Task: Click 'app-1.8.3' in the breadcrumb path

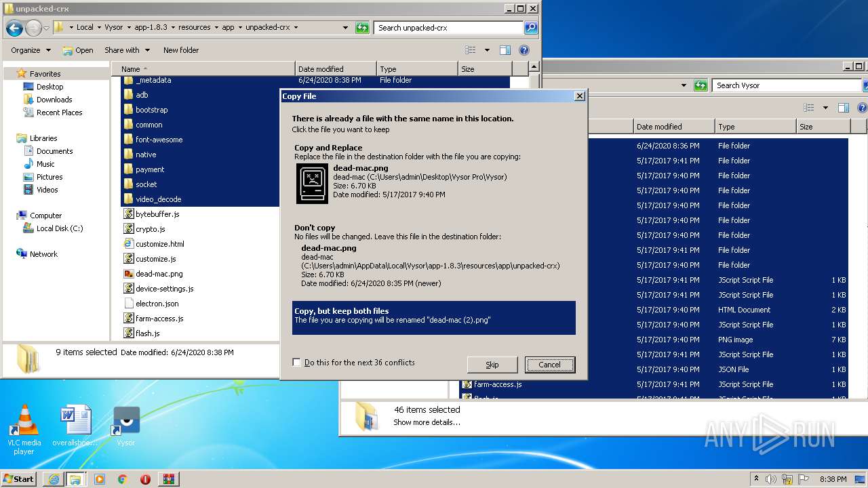Action: pos(150,28)
